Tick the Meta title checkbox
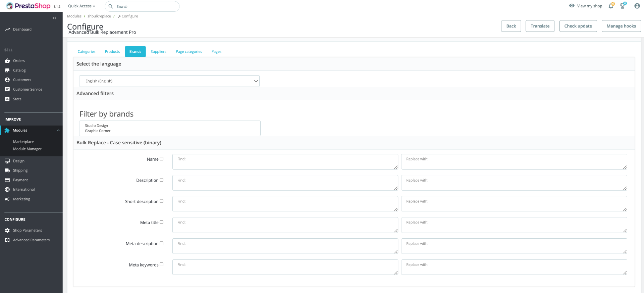The image size is (644, 293). click(161, 222)
